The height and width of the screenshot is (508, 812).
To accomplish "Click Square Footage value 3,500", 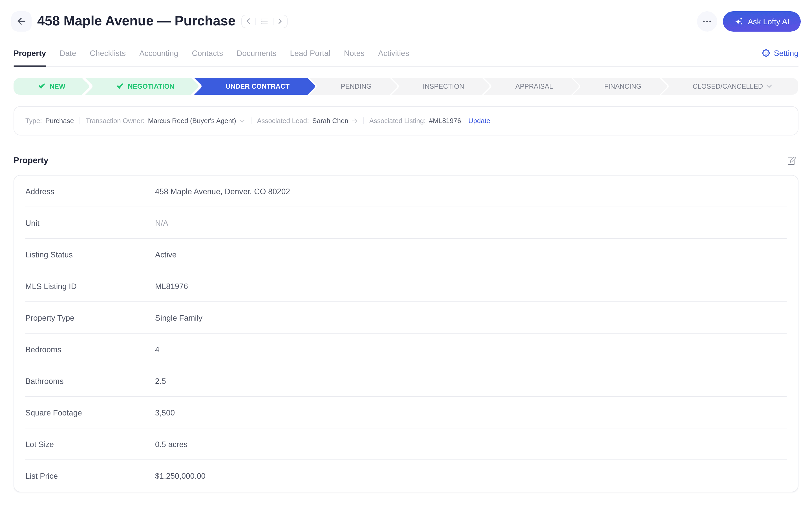I will [x=165, y=413].
